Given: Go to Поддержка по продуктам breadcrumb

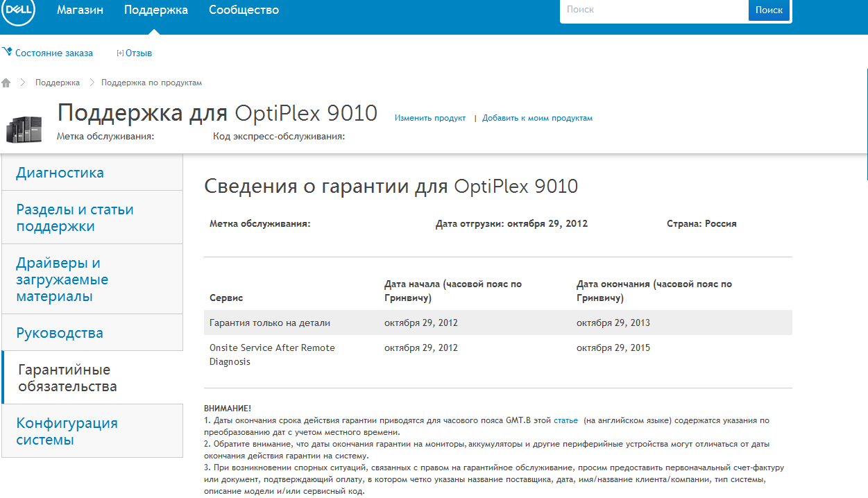Looking at the screenshot, I should [x=151, y=83].
